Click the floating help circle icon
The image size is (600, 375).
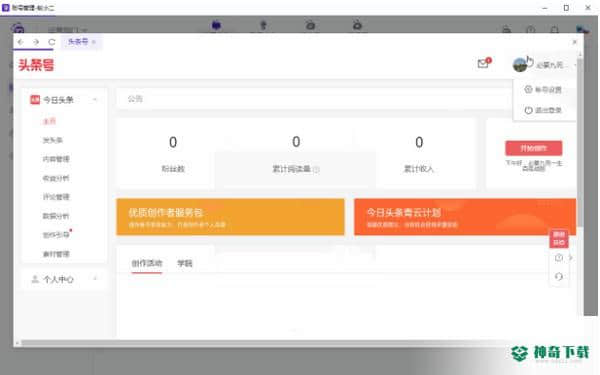tap(559, 258)
